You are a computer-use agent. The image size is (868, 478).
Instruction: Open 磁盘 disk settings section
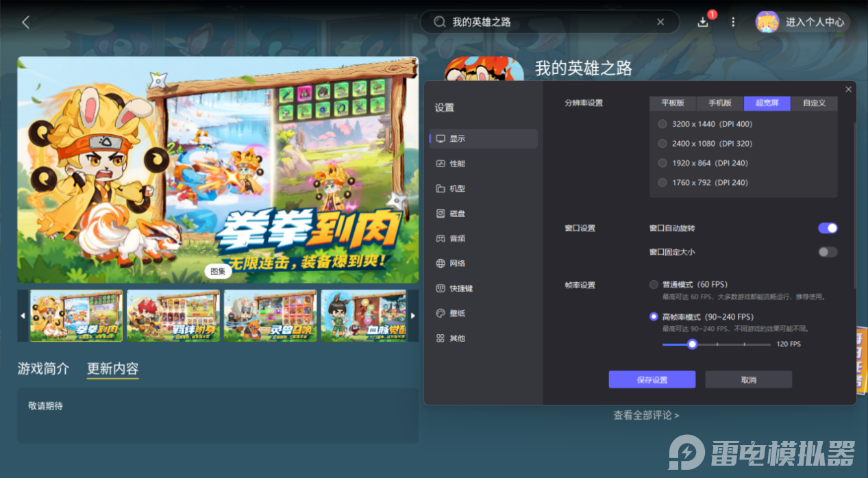click(x=457, y=214)
